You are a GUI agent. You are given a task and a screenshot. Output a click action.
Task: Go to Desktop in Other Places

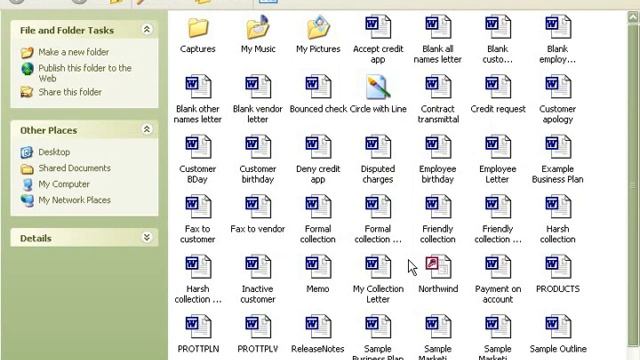[x=54, y=152]
